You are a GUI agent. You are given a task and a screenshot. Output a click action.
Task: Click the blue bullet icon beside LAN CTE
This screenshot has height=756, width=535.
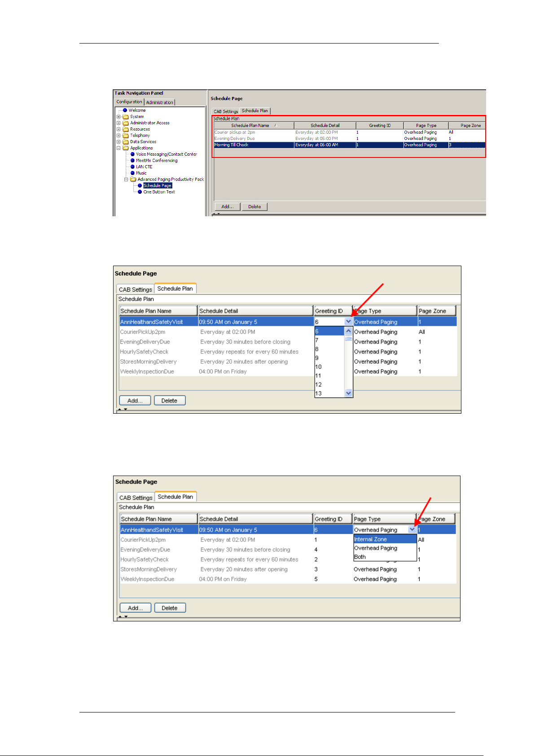tap(132, 167)
